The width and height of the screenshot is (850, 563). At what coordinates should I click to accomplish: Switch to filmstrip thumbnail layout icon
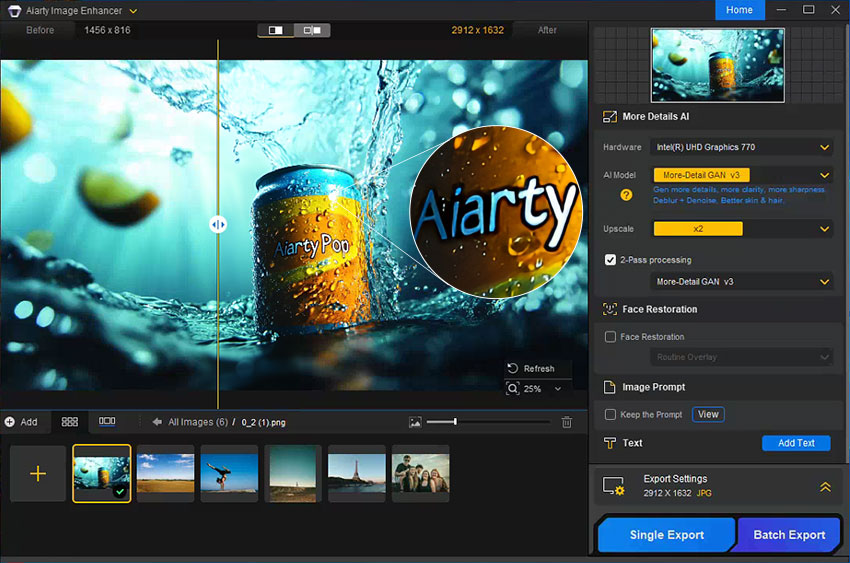107,421
